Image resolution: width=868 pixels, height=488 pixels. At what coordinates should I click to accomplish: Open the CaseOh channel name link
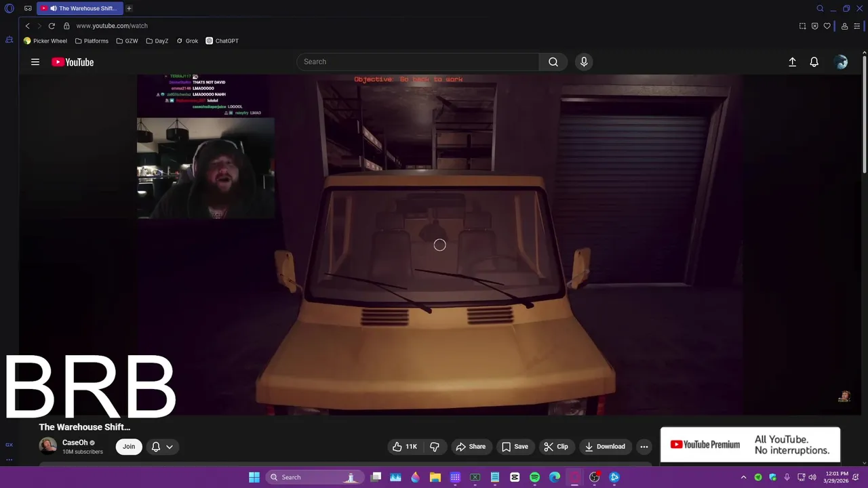point(75,443)
